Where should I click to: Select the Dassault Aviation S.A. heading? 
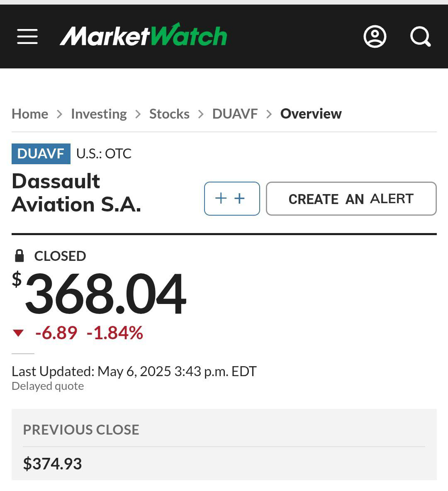pyautogui.click(x=76, y=193)
